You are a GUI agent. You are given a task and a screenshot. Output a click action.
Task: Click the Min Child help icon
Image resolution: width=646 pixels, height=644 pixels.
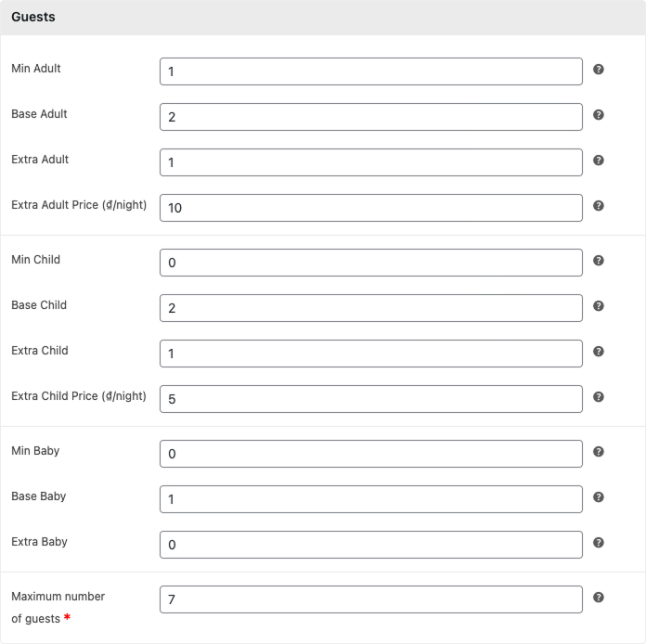pyautogui.click(x=599, y=261)
